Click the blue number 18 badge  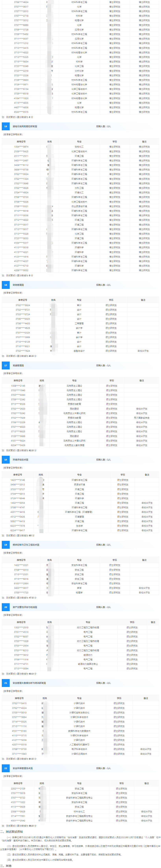(x=6, y=459)
